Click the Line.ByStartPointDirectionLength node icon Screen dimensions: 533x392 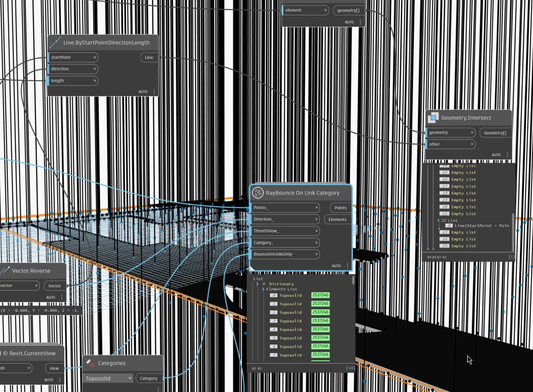(x=55, y=42)
